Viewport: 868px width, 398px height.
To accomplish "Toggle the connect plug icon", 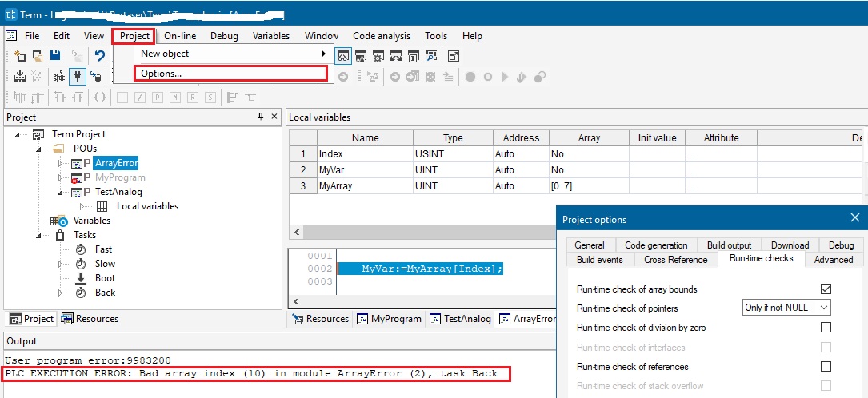I will click(x=78, y=76).
